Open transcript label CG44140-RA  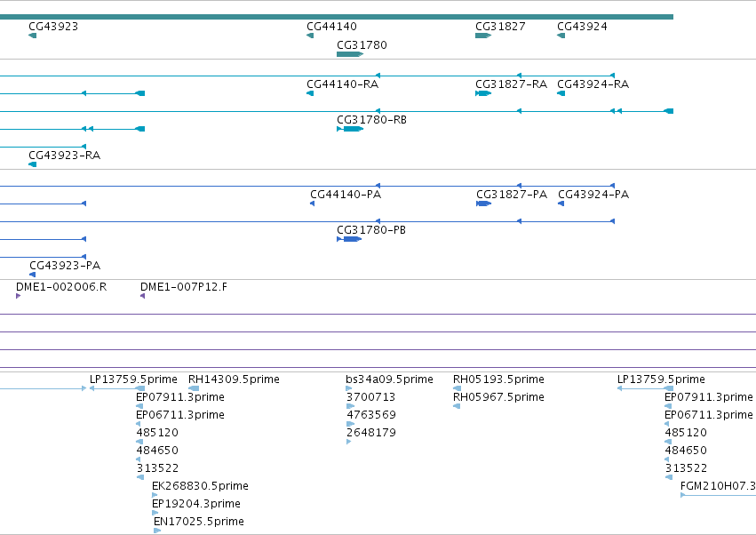pyautogui.click(x=342, y=84)
